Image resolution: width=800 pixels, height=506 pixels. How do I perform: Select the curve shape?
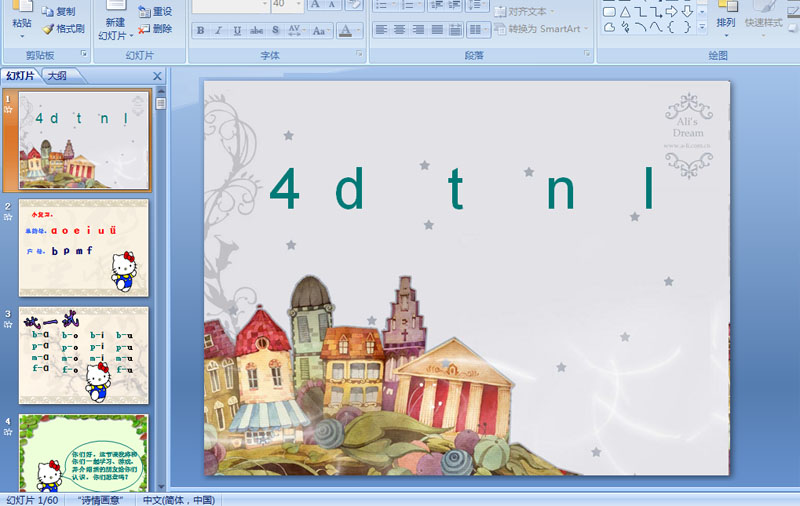(656, 27)
